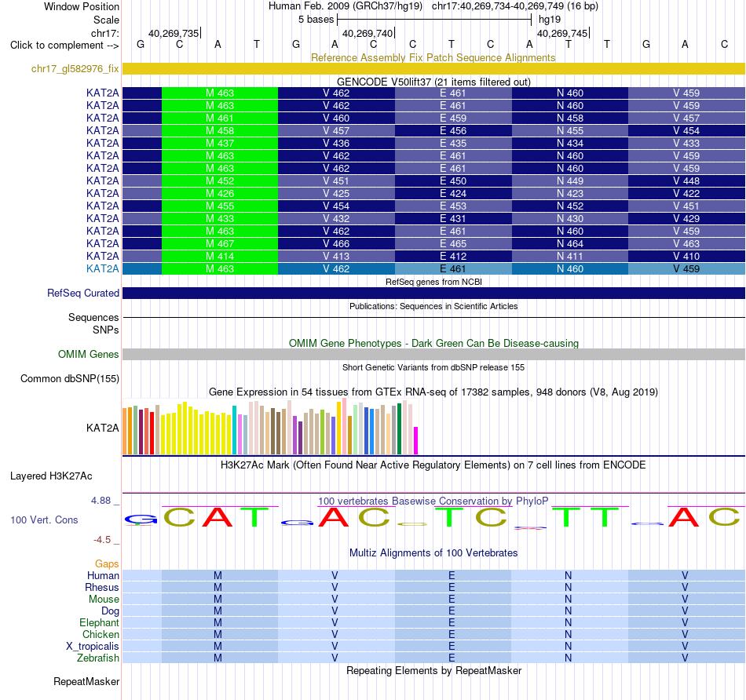This screenshot has width=746, height=700.
Task: Click the E 431 codon cell
Action: 453,218
